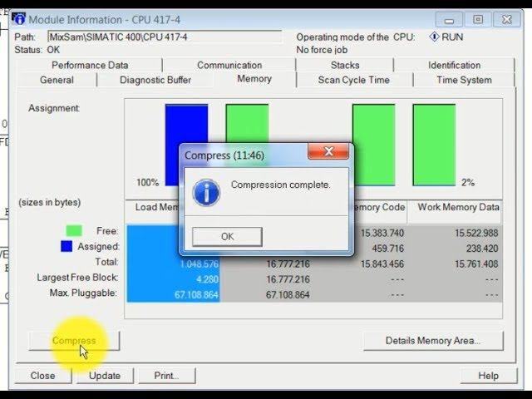Click value 15.383.740 in Free row
This screenshot has width=532, height=399.
tap(382, 233)
